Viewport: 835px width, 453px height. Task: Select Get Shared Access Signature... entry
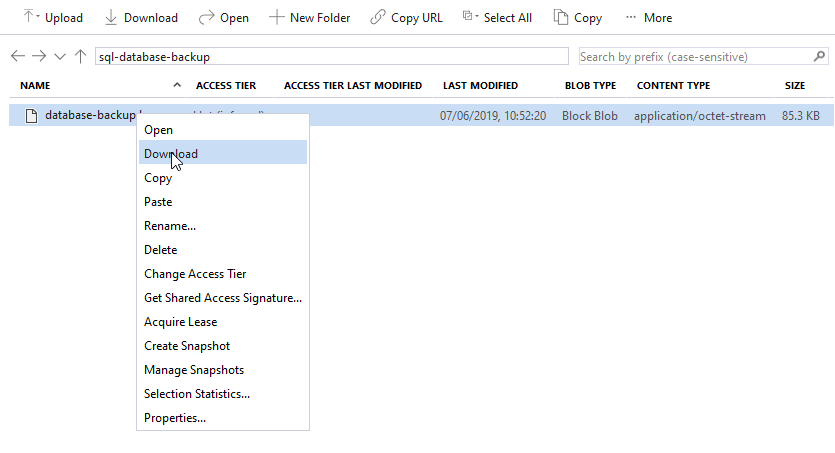[223, 298]
